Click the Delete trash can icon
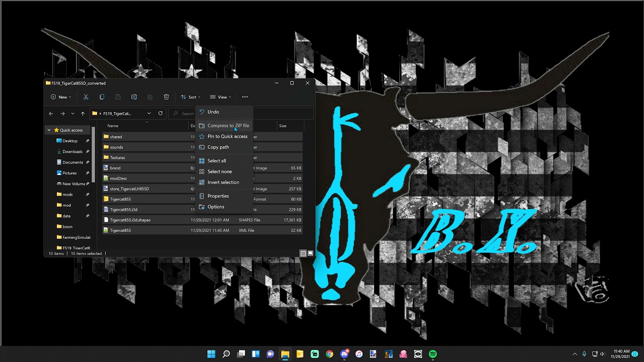 pyautogui.click(x=166, y=97)
